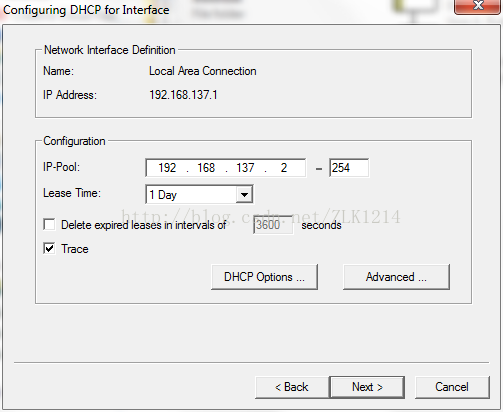
Task: Click the seconds unit label
Action: [x=321, y=225]
